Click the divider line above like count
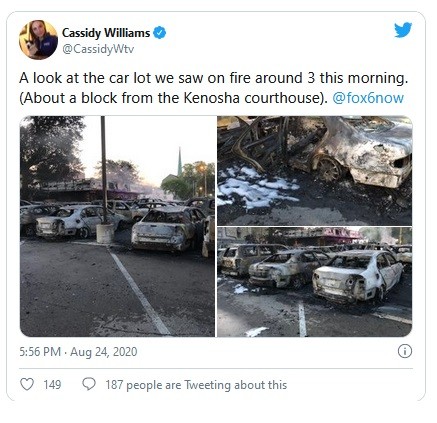Viewport: 437px width, 423px height. click(216, 368)
